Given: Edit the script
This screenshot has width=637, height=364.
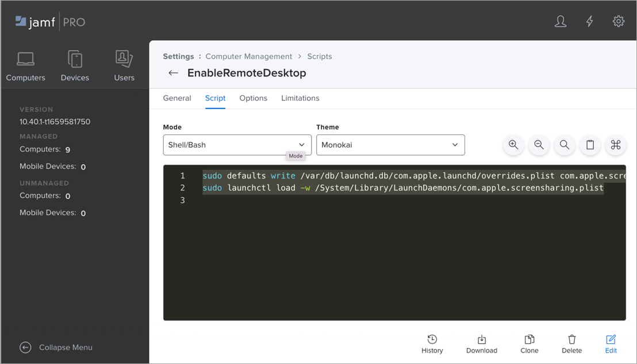Looking at the screenshot, I should click(611, 344).
